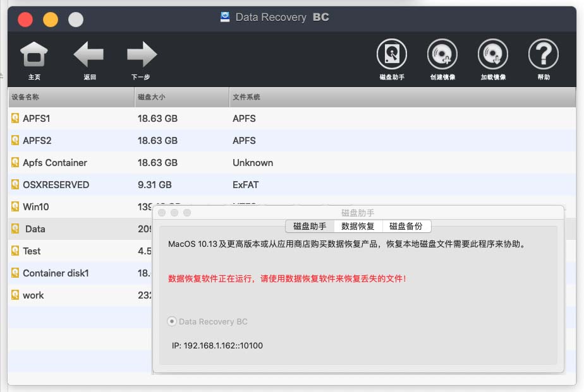Image resolution: width=584 pixels, height=392 pixels.
Task: Select the OSXRESERVED volume name
Action: (x=56, y=185)
